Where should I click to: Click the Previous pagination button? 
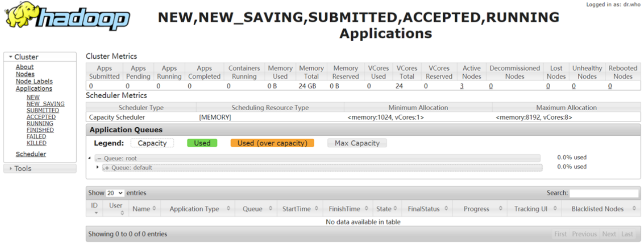(584, 234)
